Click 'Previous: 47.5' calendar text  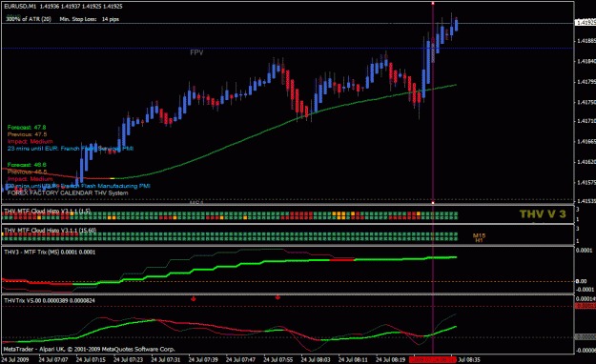point(27,134)
